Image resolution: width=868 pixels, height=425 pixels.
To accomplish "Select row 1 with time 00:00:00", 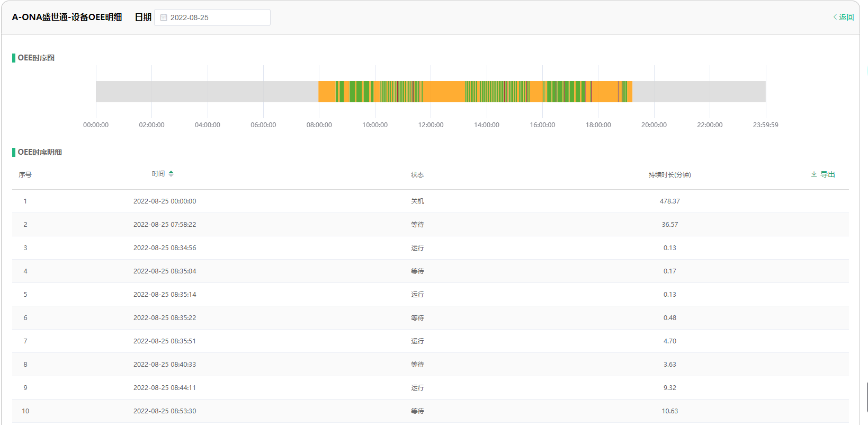I will click(165, 201).
